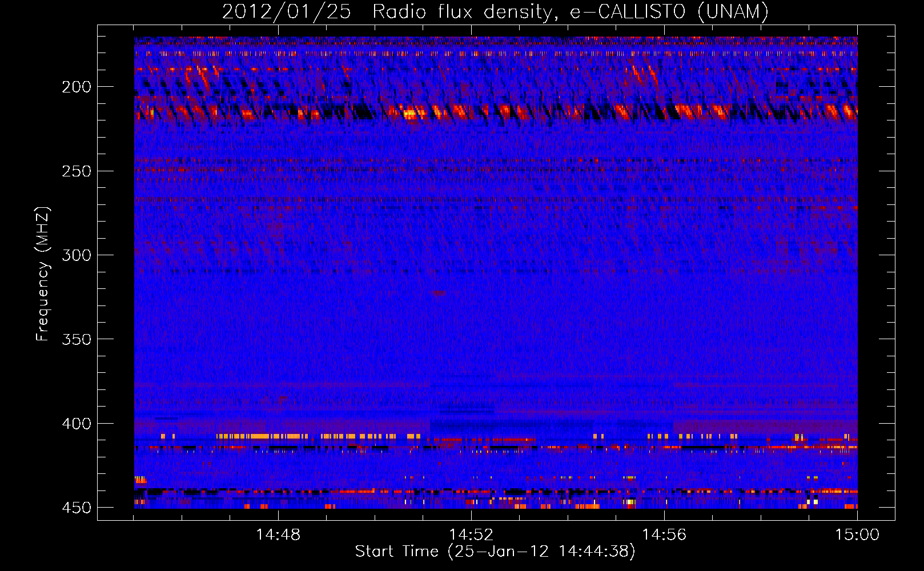Click the 200 frequency tick label
The image size is (924, 571).
[x=77, y=87]
